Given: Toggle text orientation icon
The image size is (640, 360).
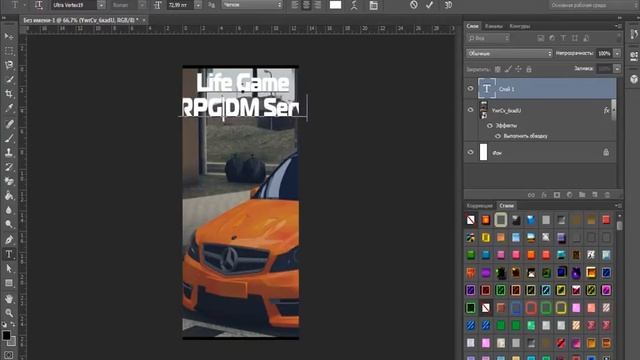Looking at the screenshot, I should click(x=39, y=5).
